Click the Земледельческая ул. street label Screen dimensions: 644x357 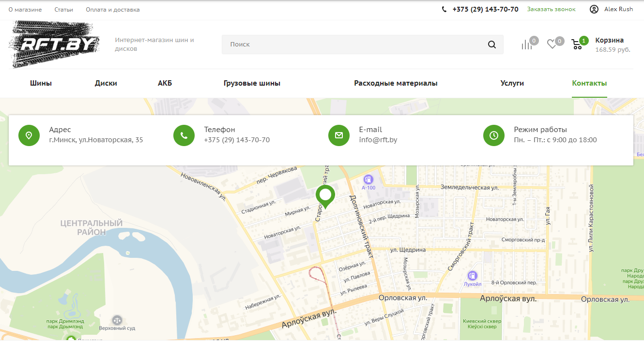click(470, 187)
